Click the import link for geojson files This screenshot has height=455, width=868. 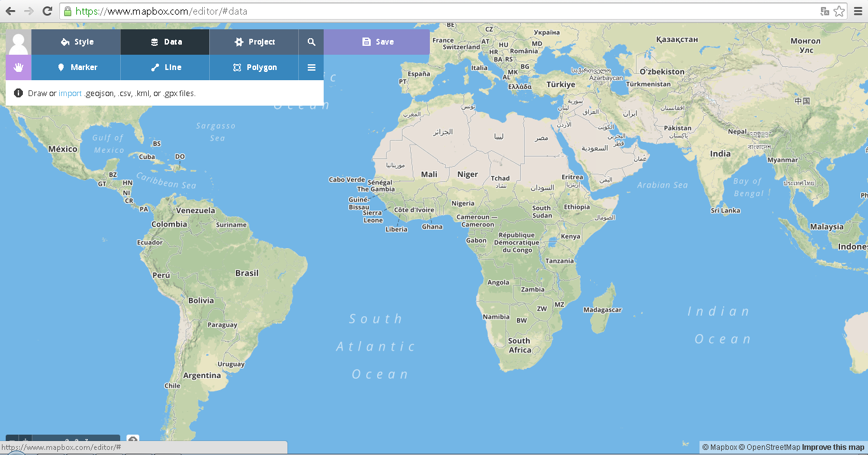(70, 93)
